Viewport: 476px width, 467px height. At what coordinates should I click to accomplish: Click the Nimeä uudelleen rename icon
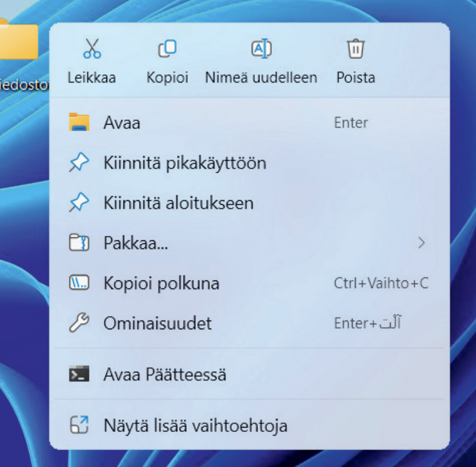[261, 49]
